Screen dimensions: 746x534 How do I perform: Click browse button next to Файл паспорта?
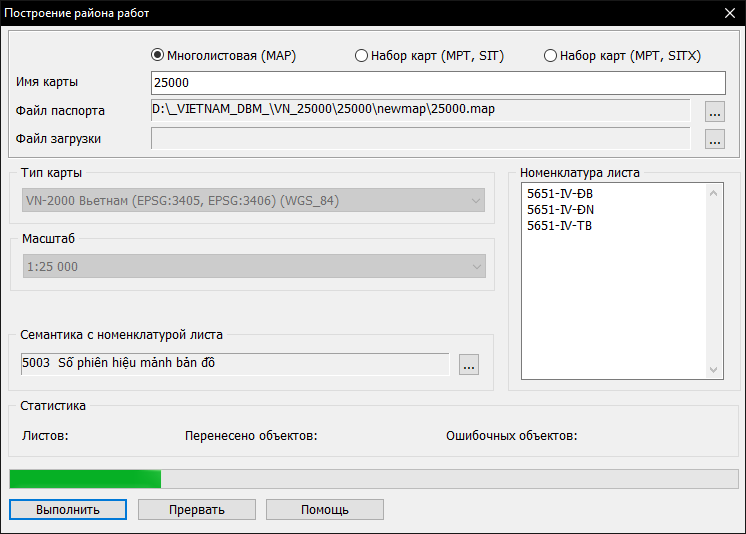[714, 112]
